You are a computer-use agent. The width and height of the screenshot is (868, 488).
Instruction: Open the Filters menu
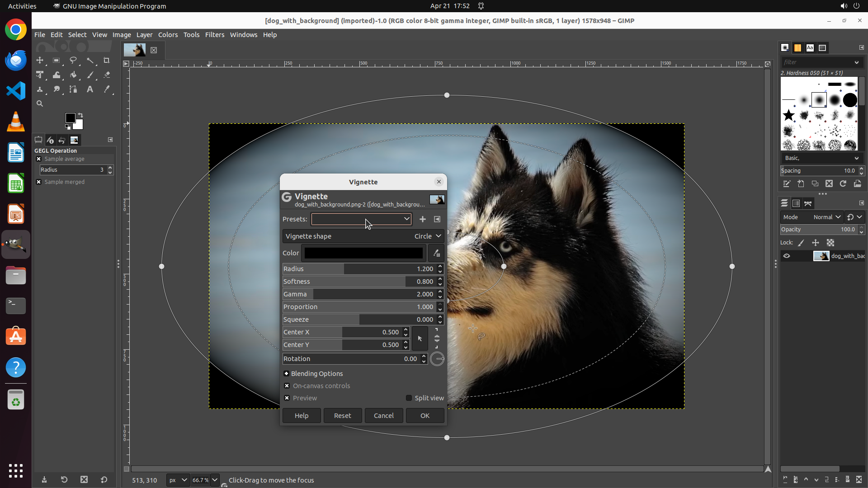coord(214,35)
